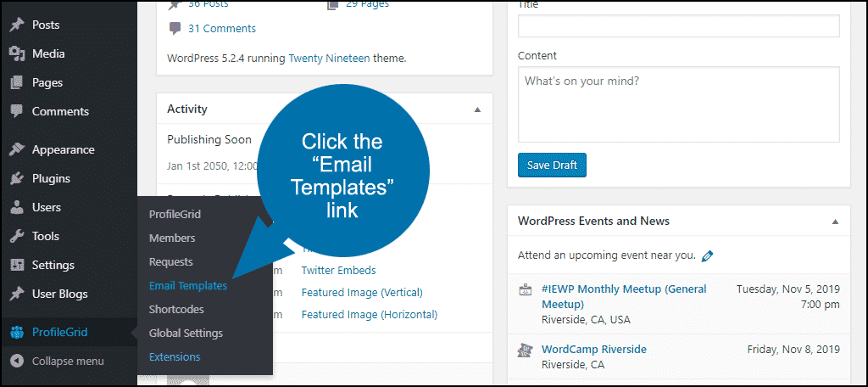Image resolution: width=868 pixels, height=387 pixels.
Task: Collapse the Activity panel arrow
Action: (x=477, y=109)
